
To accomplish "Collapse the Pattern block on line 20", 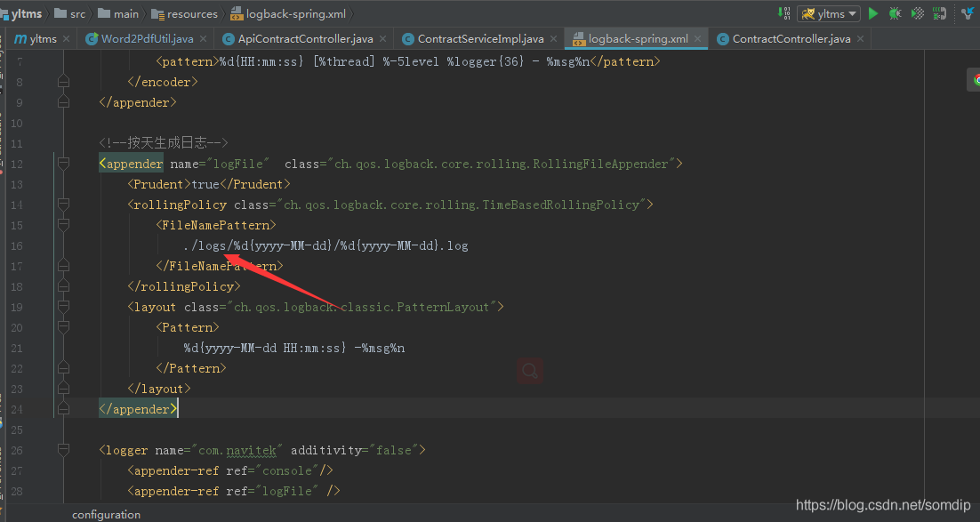I will click(63, 327).
